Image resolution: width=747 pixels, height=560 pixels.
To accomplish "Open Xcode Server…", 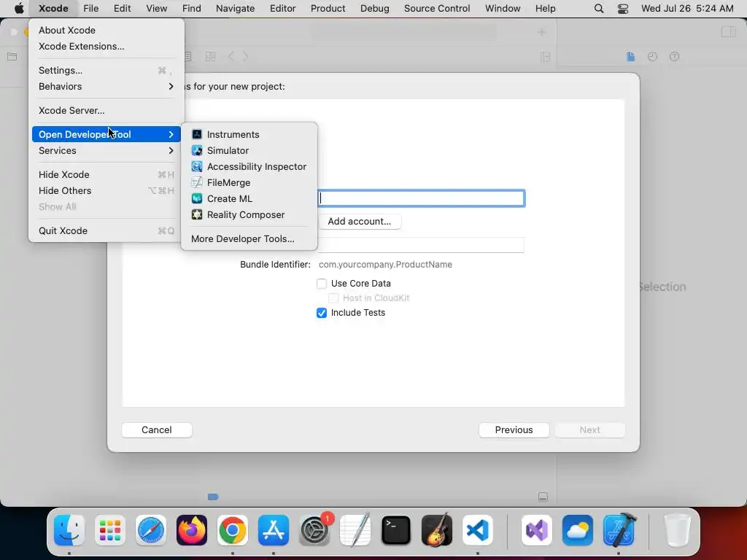I will (x=107, y=111).
